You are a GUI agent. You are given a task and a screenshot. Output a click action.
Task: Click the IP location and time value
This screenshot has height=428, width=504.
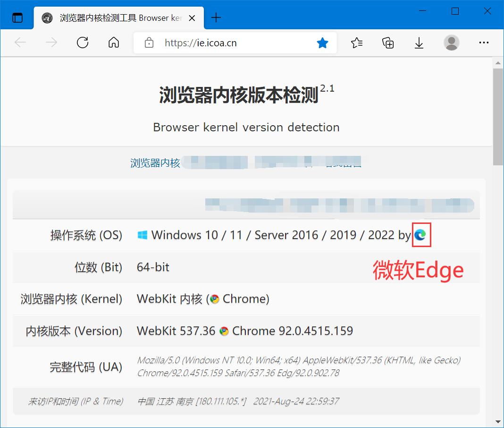tap(238, 401)
